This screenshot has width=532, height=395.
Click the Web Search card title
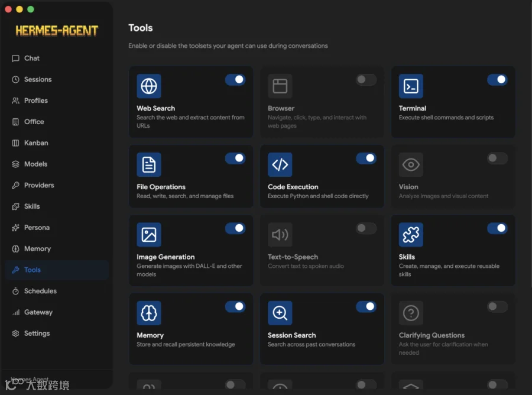tap(155, 108)
